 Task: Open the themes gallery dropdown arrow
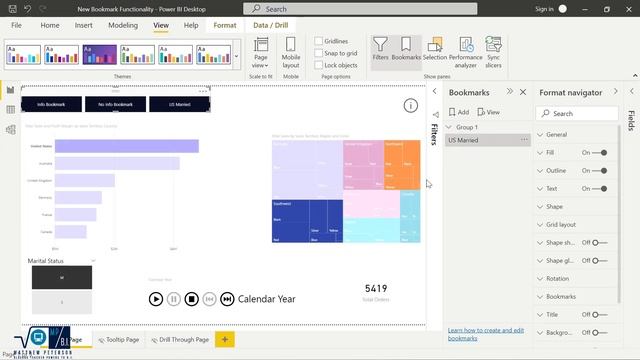pyautogui.click(x=236, y=56)
